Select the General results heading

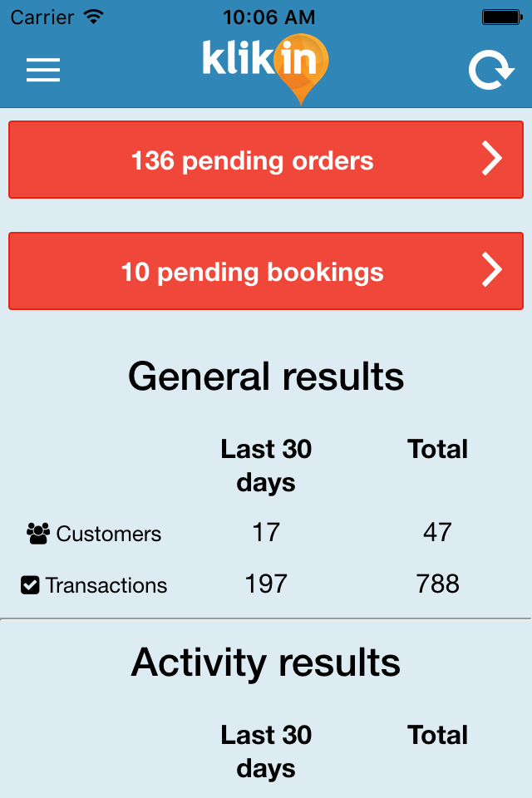tap(266, 377)
